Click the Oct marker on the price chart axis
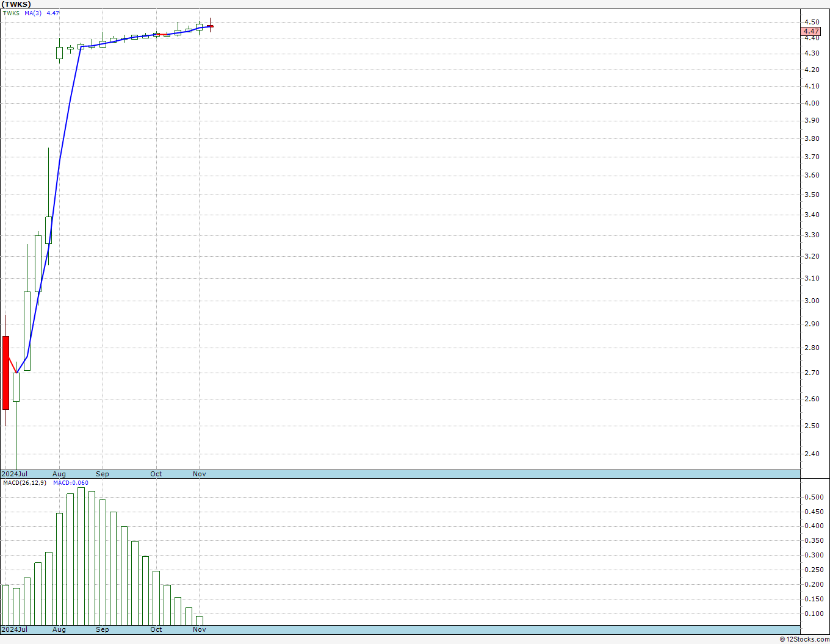Viewport: 830px width, 644px height. (x=156, y=474)
